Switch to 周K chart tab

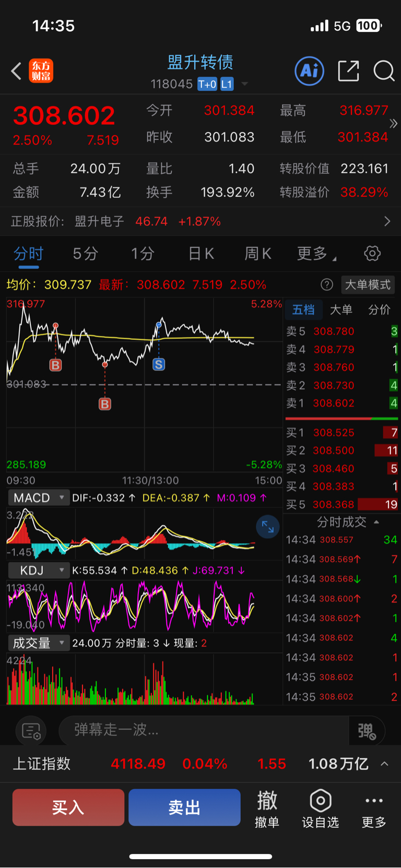[257, 254]
